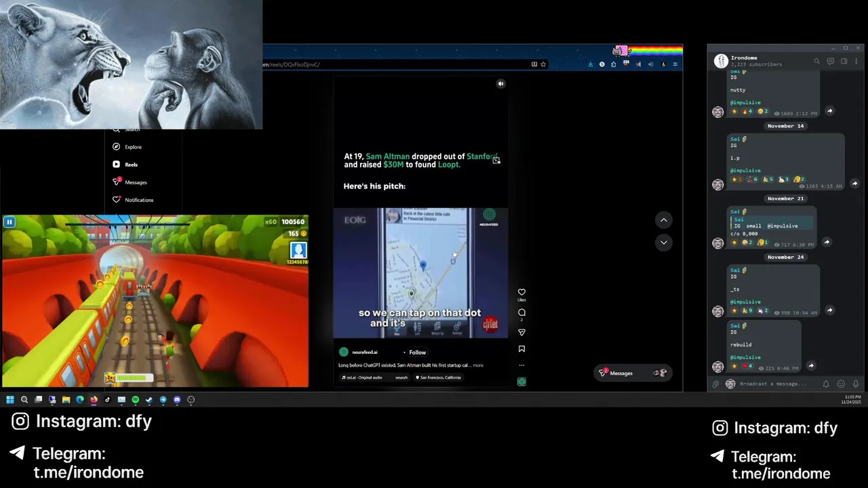This screenshot has height=488, width=868.
Task: Expand the reel caption with 'more'
Action: [478, 365]
